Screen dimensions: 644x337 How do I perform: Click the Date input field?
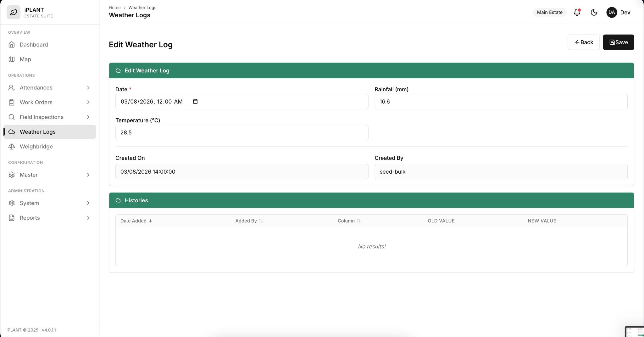click(x=242, y=101)
